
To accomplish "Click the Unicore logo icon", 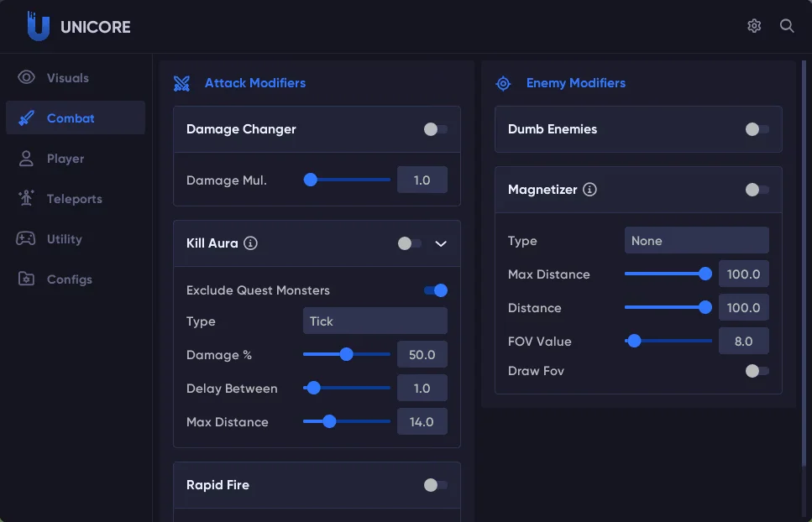I will point(38,26).
